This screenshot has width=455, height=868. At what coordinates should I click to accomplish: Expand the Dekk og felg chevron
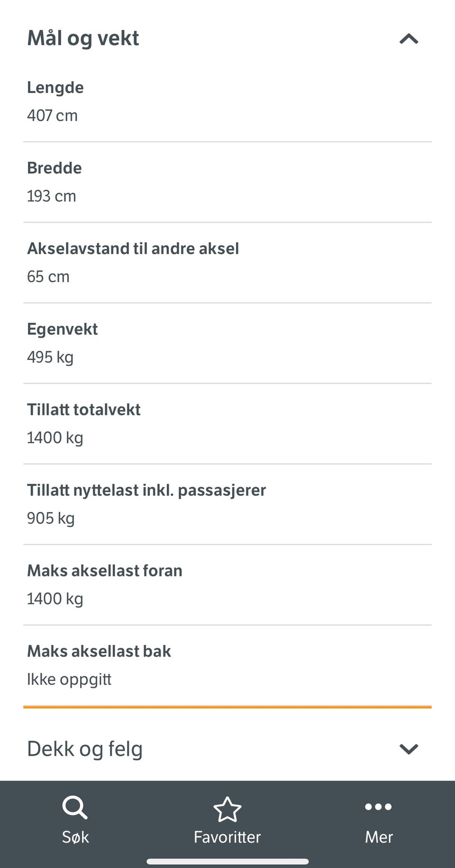coord(409,749)
